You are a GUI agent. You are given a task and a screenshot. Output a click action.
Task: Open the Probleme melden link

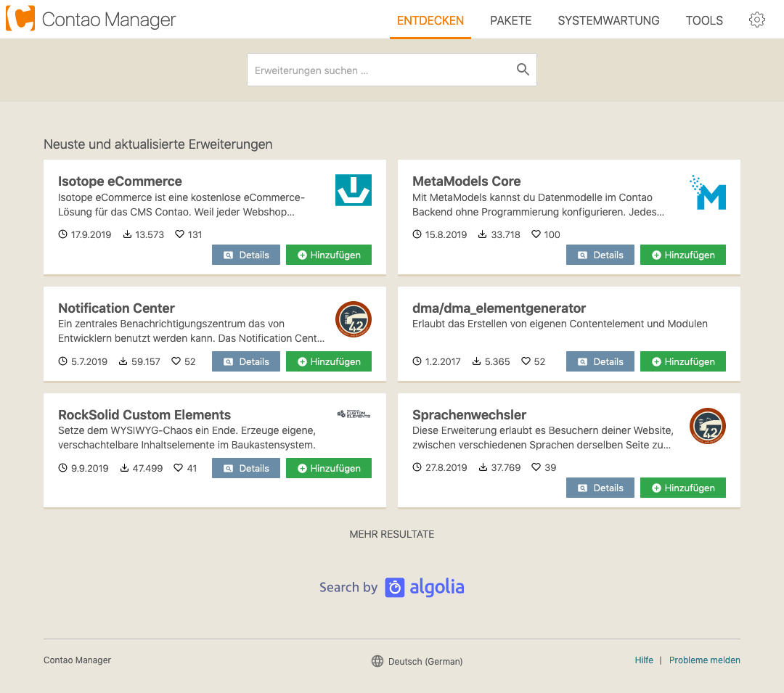point(704,660)
